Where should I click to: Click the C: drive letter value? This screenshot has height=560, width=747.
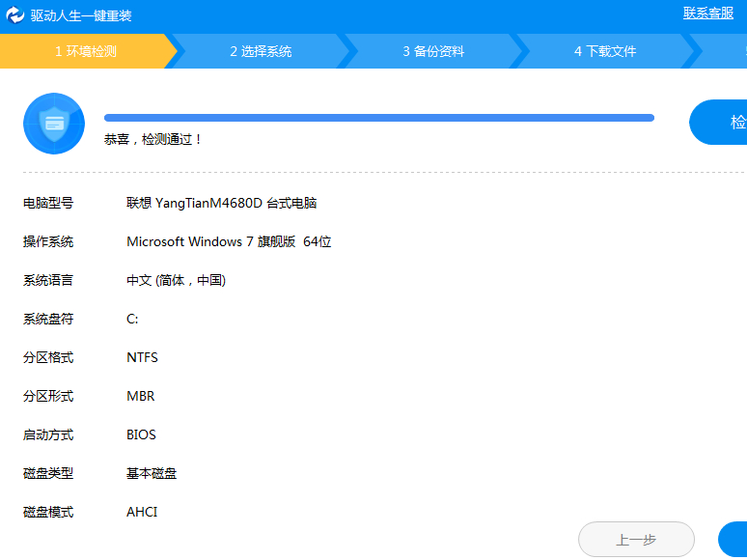point(132,319)
